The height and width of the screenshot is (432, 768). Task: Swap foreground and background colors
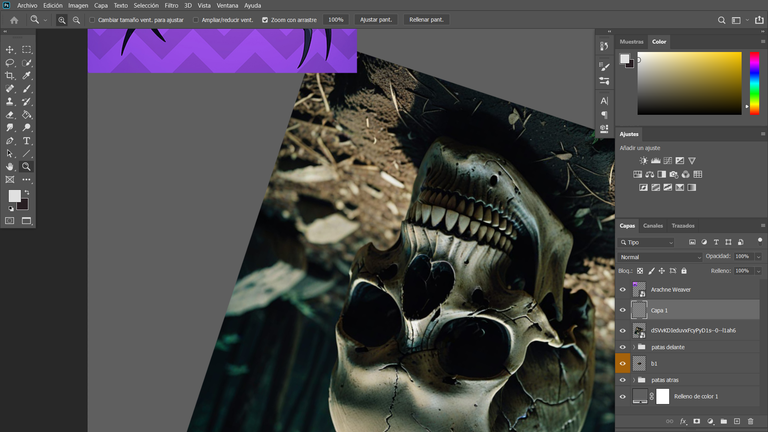[x=27, y=192]
